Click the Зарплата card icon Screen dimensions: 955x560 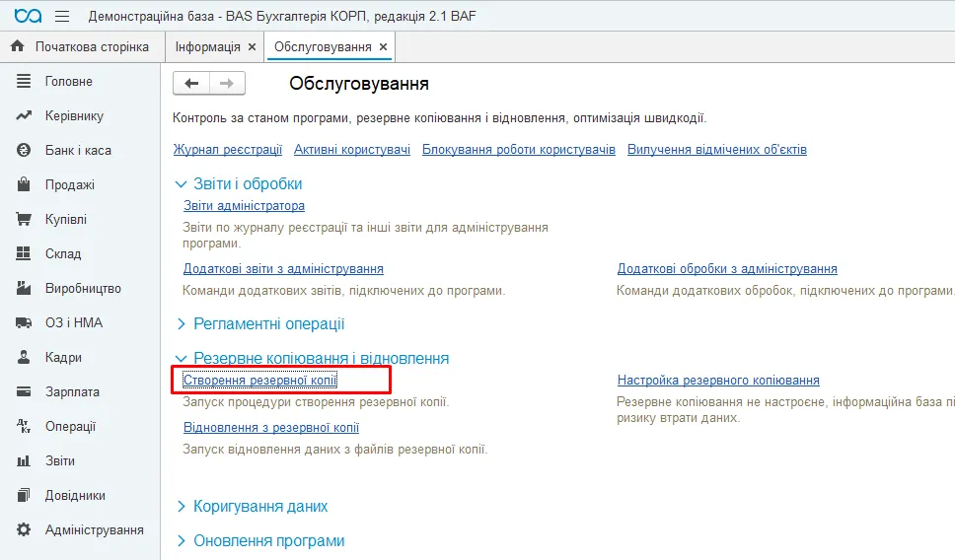23,392
